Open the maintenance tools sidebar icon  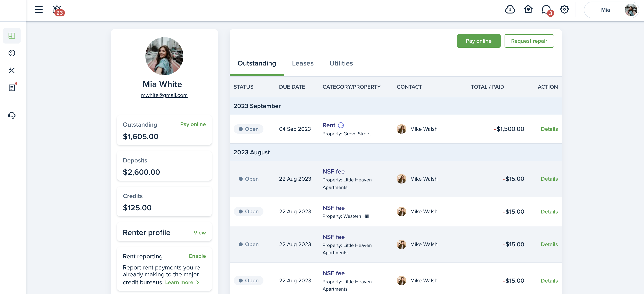pyautogui.click(x=12, y=70)
